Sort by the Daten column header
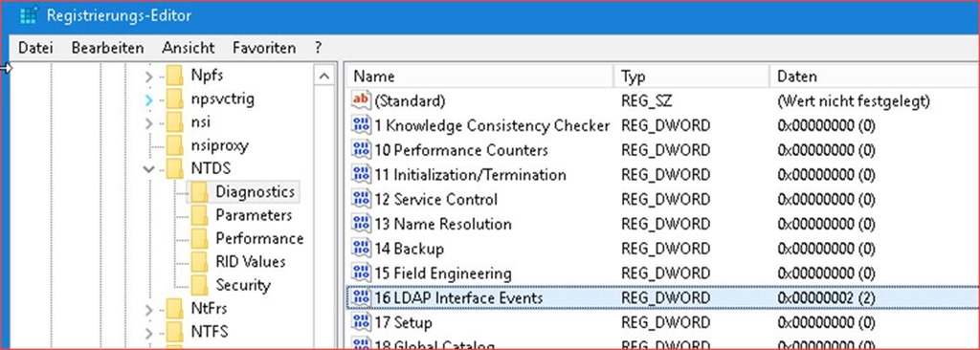 coord(875,77)
